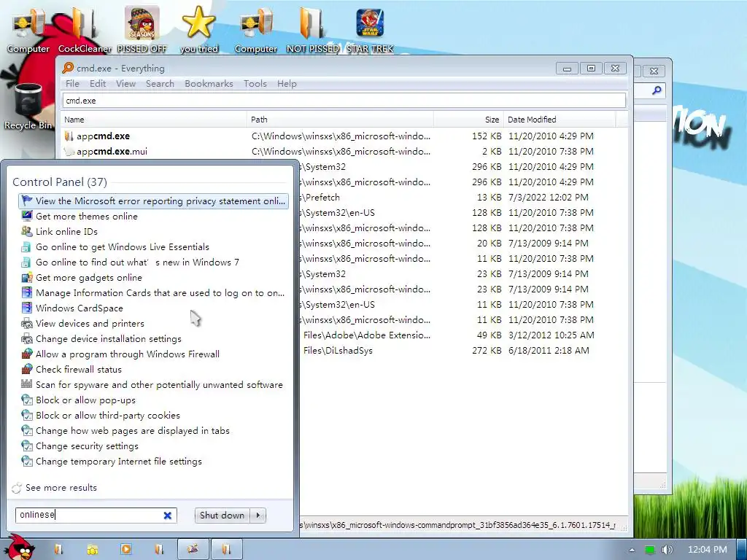This screenshot has width=747, height=560.
Task: Open the media player taskbar icon
Action: (x=126, y=549)
